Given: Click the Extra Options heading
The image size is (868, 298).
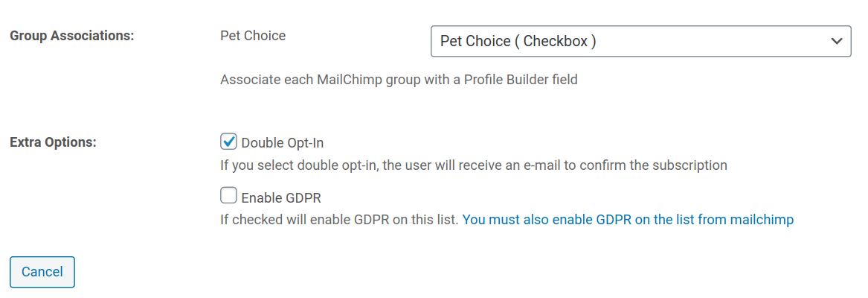Looking at the screenshot, I should pyautogui.click(x=53, y=142).
